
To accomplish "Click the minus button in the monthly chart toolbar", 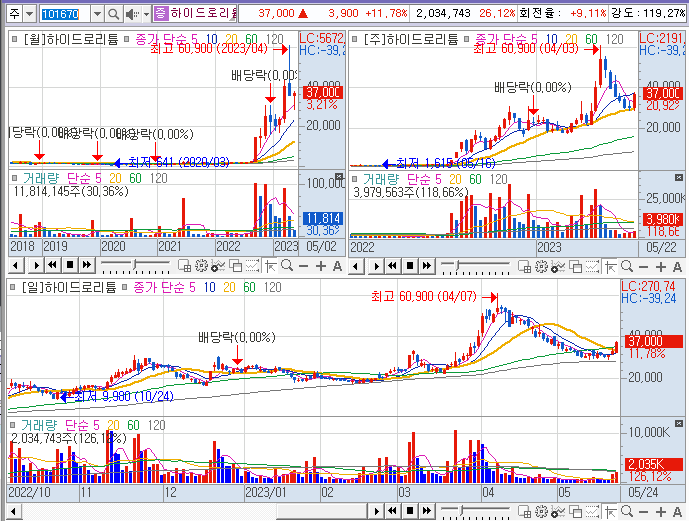I will pyautogui.click(x=303, y=266).
